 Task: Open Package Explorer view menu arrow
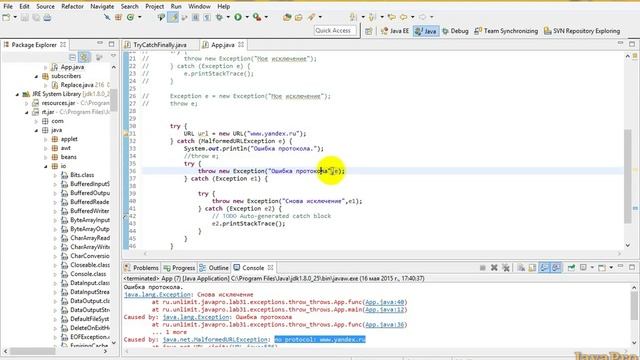pyautogui.click(x=113, y=56)
